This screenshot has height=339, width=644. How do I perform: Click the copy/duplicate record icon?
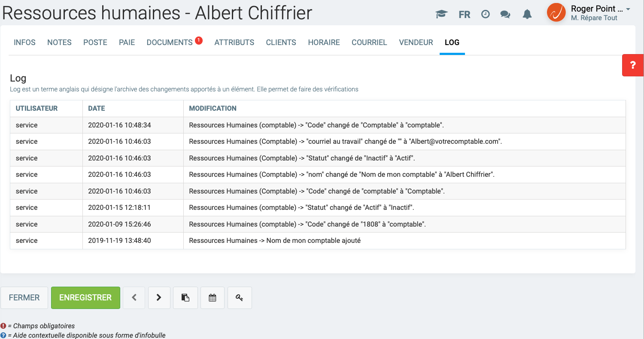coord(185,297)
